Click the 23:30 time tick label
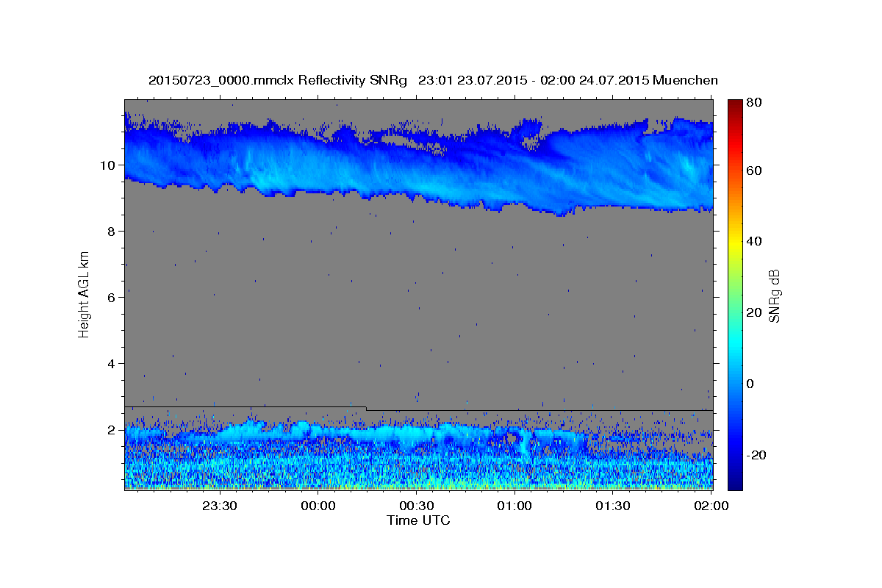Screen dimensions: 882x588 click(220, 506)
